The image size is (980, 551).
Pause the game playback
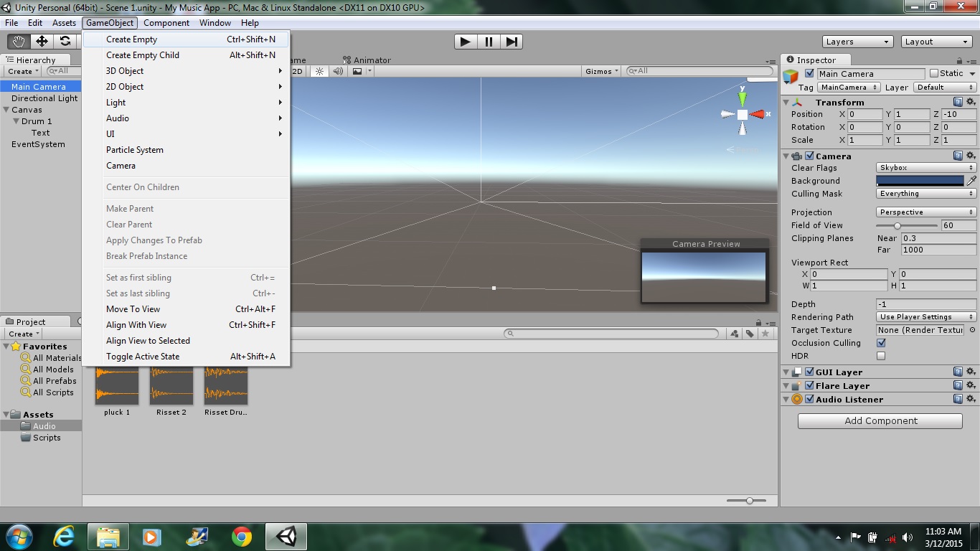point(489,42)
